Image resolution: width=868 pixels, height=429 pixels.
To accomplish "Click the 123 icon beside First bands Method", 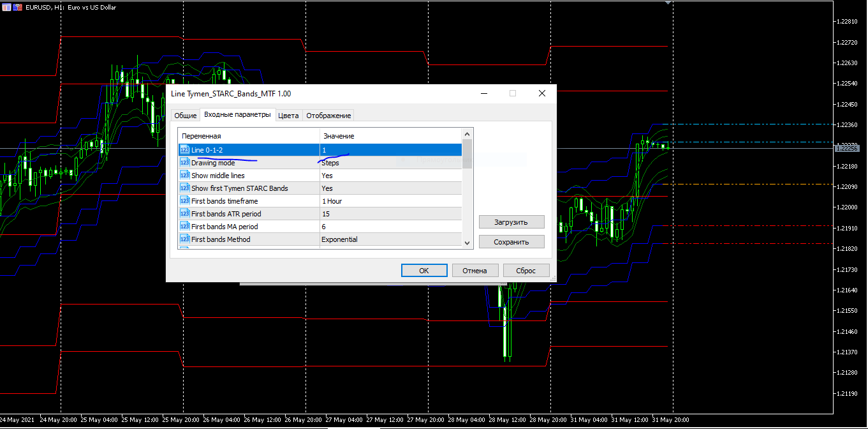I will [x=185, y=239].
